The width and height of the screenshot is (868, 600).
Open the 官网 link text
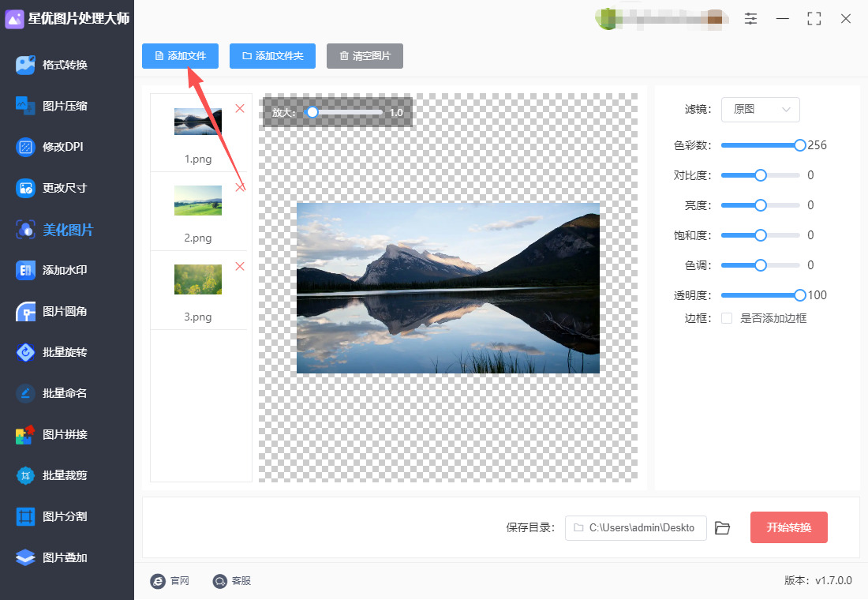pos(180,580)
